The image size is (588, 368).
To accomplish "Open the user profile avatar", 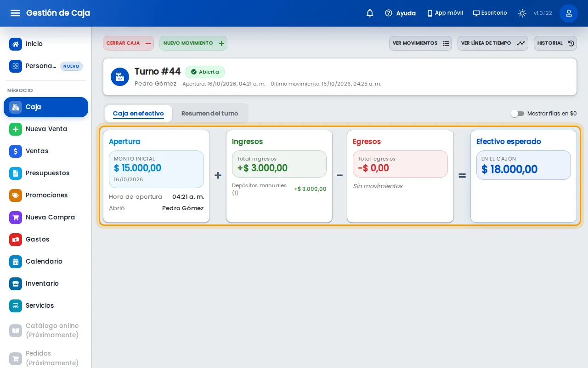I will tap(569, 13).
